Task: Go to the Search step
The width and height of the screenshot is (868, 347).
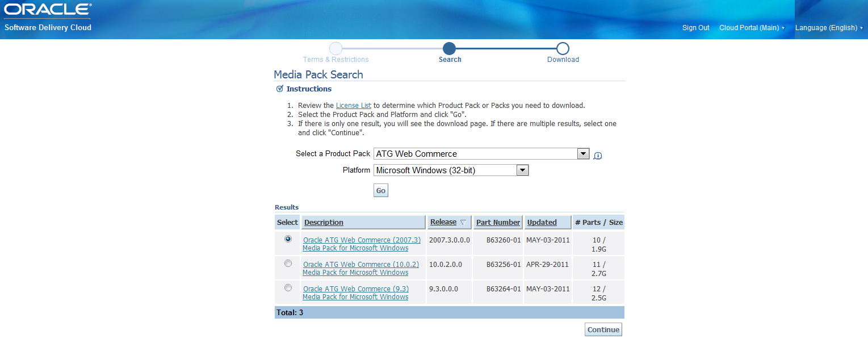Action: pos(450,60)
